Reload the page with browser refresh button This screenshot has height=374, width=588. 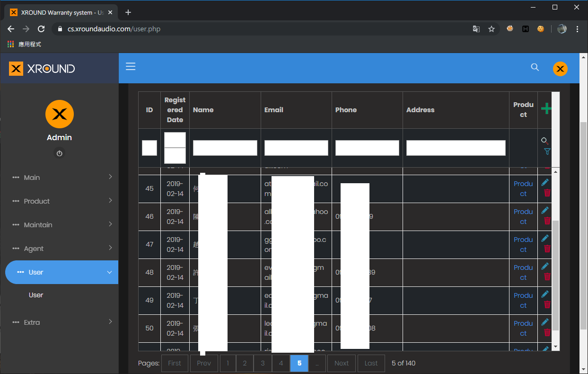pyautogui.click(x=41, y=29)
